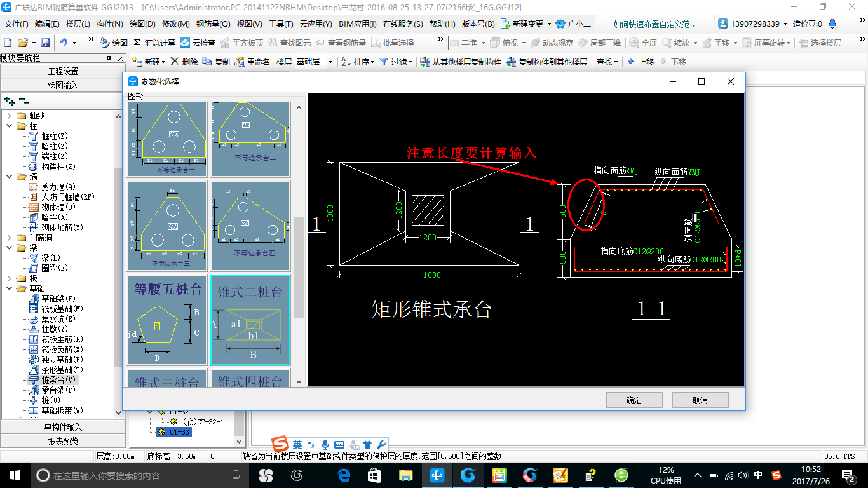This screenshot has height=488, width=868.
Task: Select 不等边承台三 shape thumbnail
Action: pyautogui.click(x=168, y=226)
